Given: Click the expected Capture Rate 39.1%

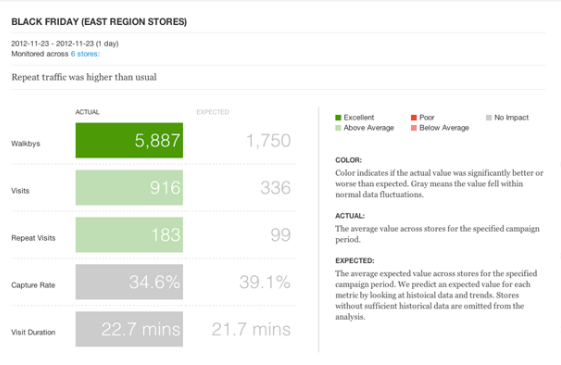Looking at the screenshot, I should (265, 282).
